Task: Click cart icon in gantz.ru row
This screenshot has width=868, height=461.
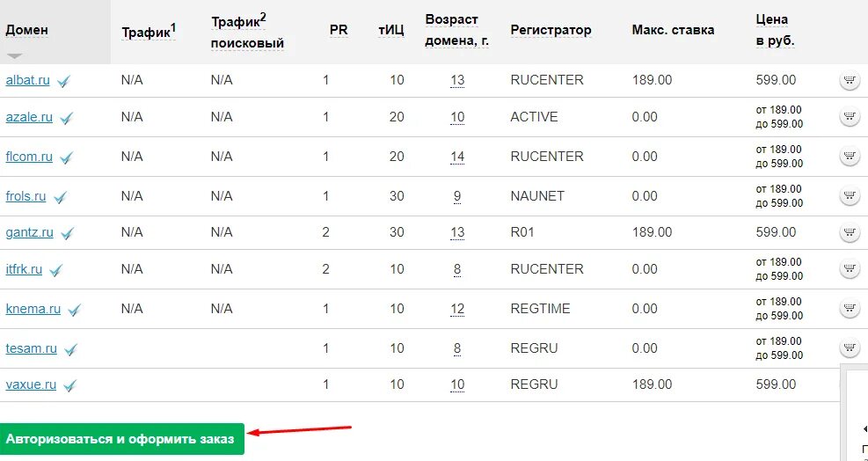Action: click(x=850, y=232)
